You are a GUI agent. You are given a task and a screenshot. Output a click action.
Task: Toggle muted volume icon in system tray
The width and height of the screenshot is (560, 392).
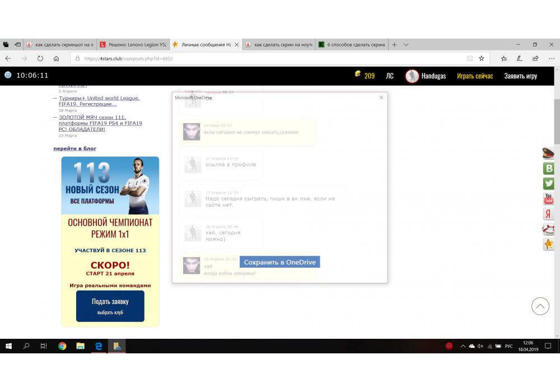point(480,346)
